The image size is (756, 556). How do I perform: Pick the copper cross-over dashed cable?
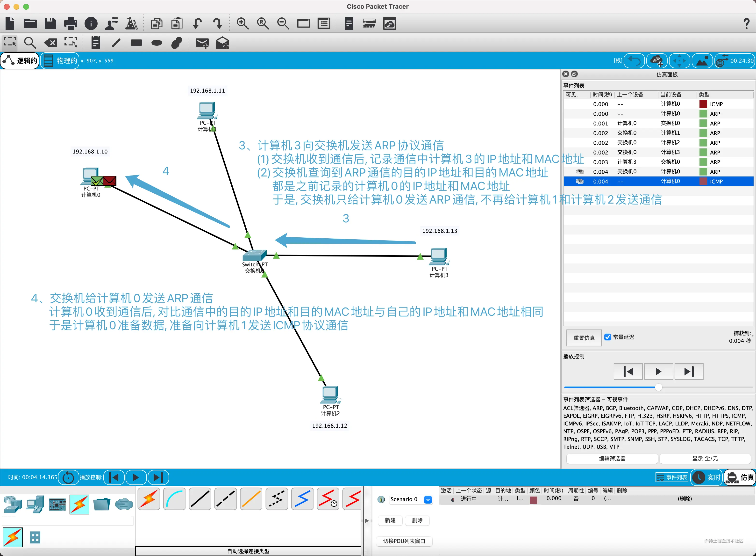(x=226, y=499)
